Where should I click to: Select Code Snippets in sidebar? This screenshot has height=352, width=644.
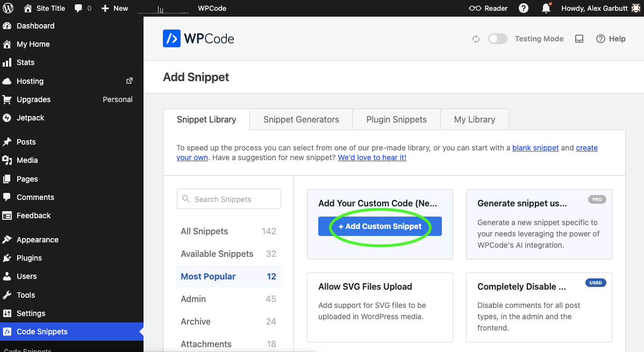[x=71, y=332]
